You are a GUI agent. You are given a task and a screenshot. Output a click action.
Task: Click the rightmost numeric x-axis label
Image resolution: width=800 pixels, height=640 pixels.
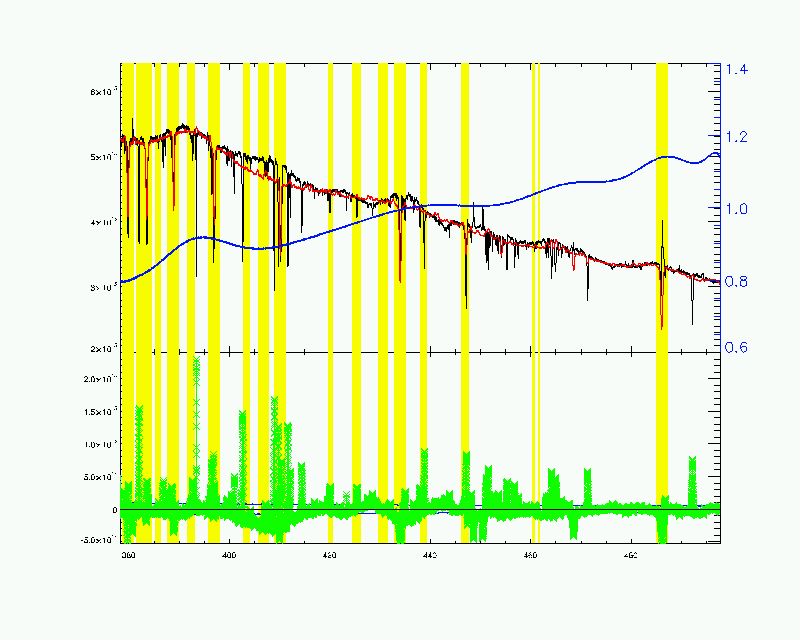click(631, 555)
